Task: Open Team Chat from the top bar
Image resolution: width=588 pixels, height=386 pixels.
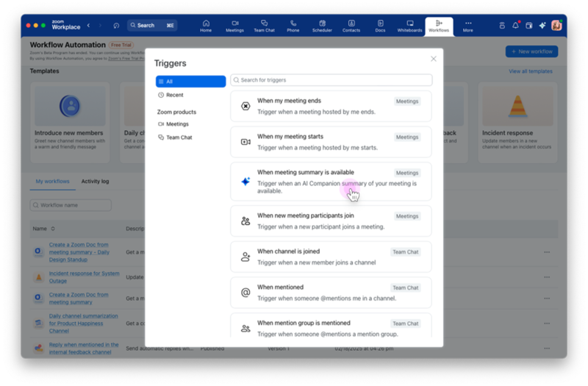Action: click(264, 26)
